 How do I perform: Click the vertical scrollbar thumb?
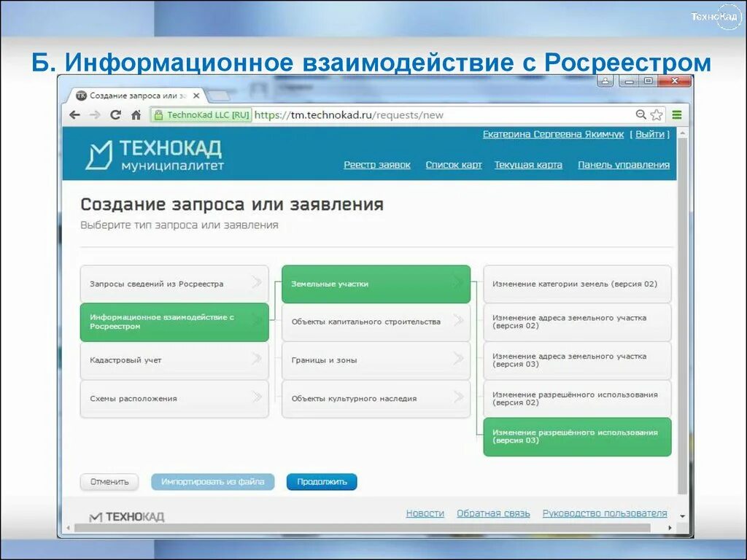click(682, 316)
